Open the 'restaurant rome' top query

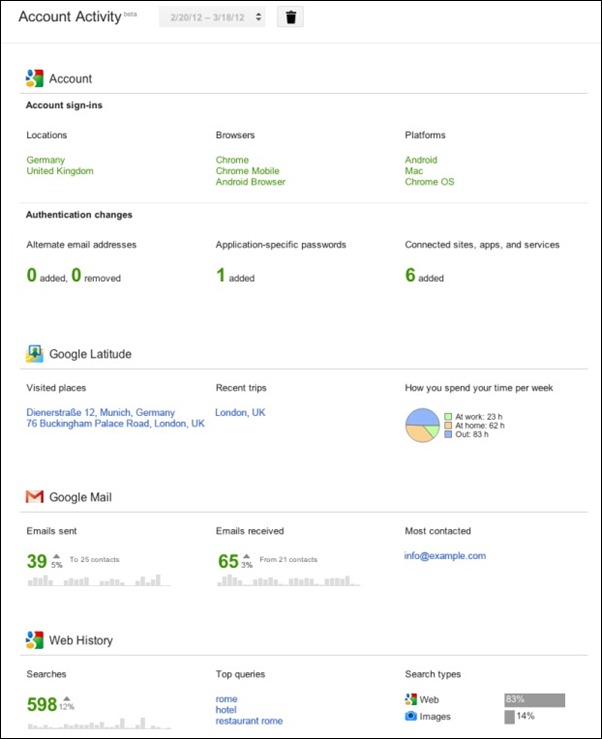coord(249,721)
